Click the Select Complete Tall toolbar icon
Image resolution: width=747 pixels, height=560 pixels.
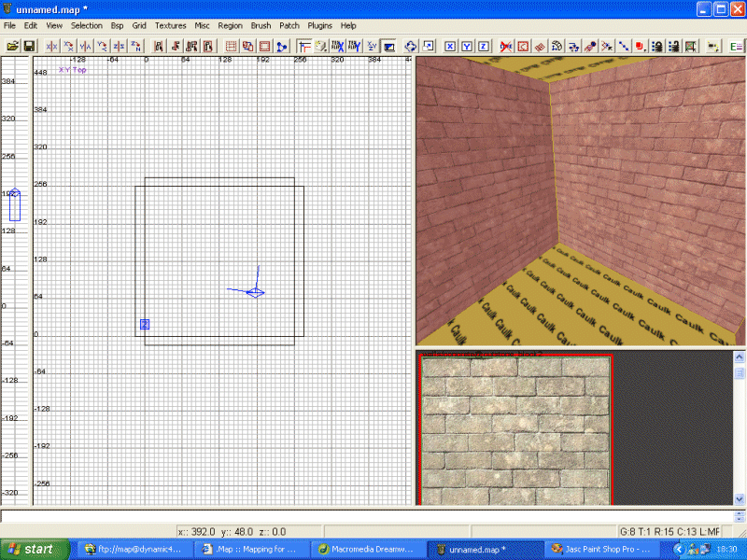[x=158, y=46]
